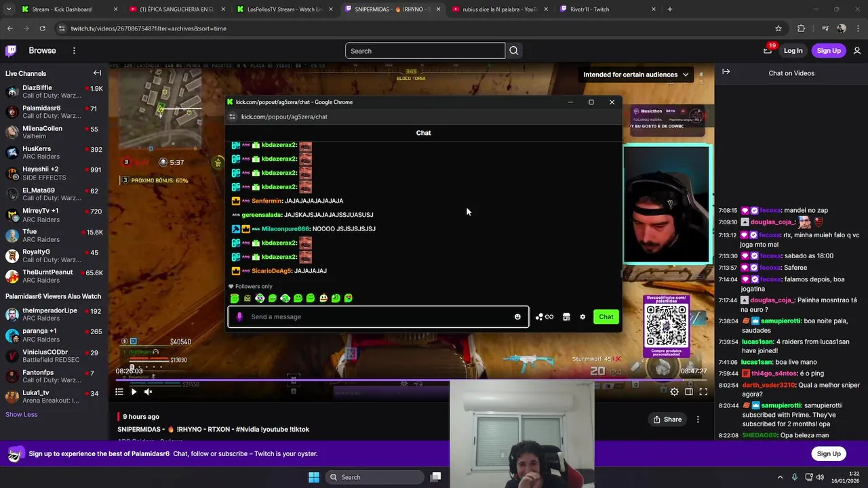Open Kick chat settings gear
This screenshot has width=868, height=488.
tap(583, 317)
